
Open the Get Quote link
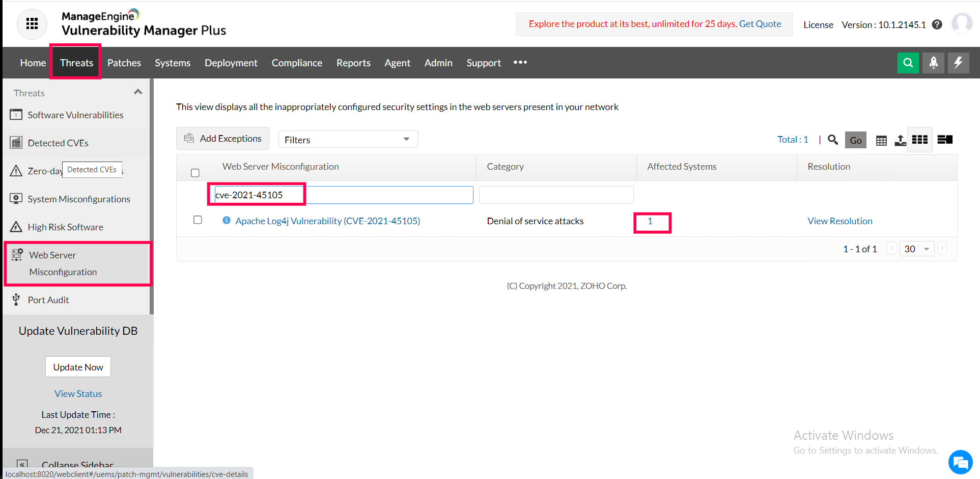click(x=760, y=23)
